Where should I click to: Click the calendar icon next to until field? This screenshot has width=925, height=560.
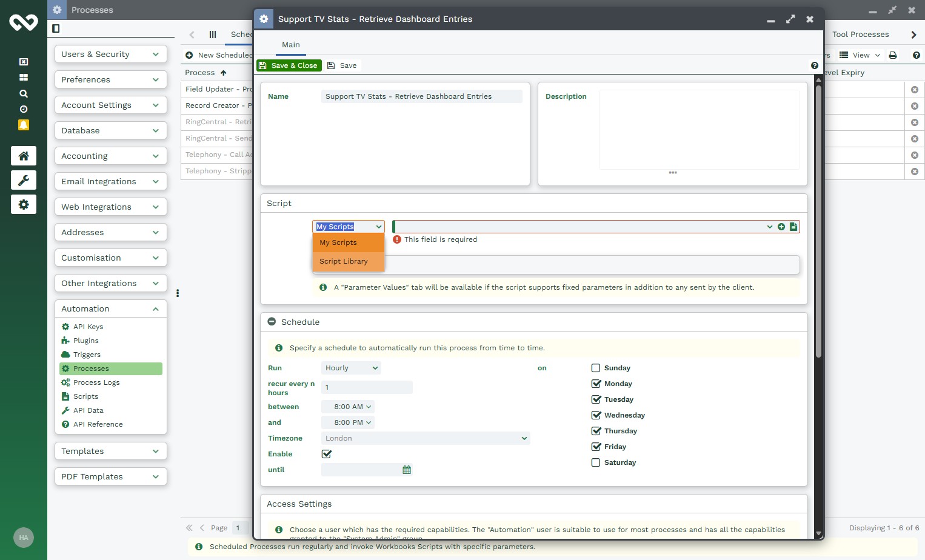click(407, 470)
